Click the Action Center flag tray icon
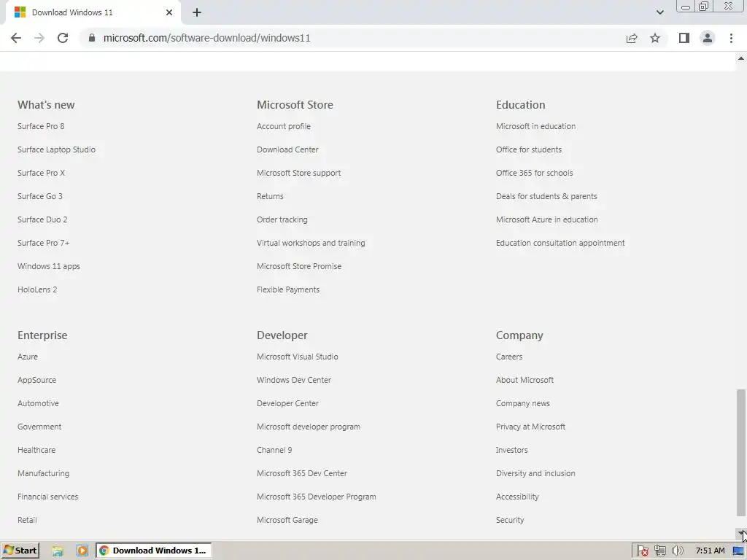 [x=642, y=551]
